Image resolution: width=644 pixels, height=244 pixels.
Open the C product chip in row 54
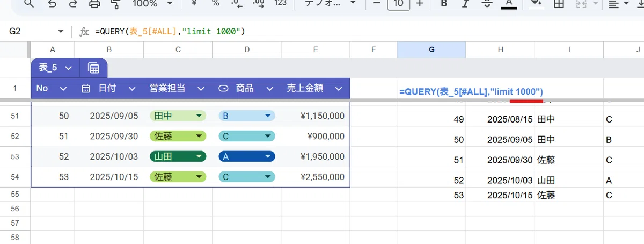(247, 176)
